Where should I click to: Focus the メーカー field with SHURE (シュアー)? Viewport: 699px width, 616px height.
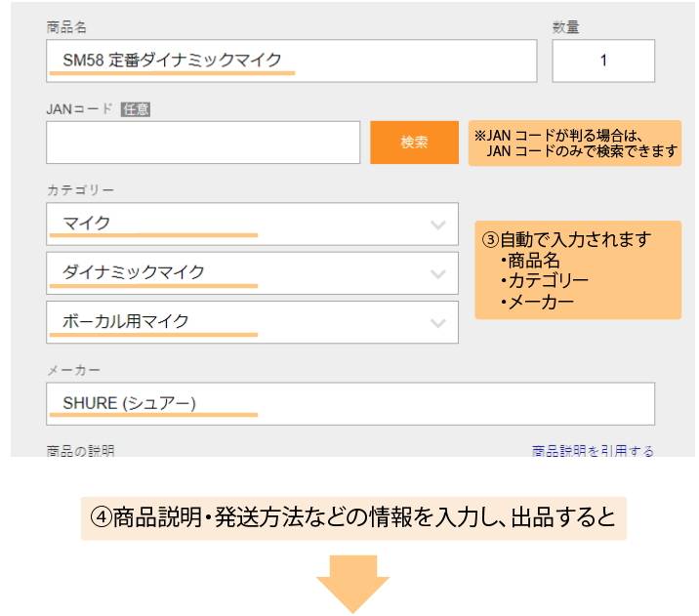(x=349, y=404)
